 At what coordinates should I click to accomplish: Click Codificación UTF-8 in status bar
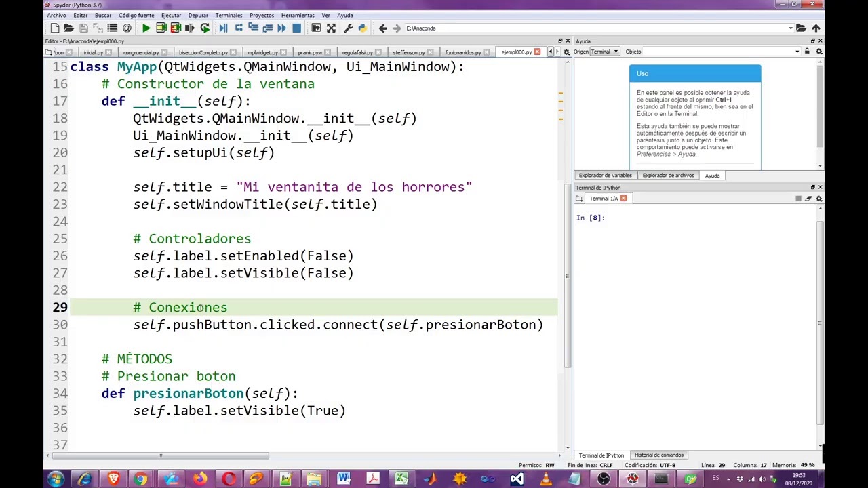tap(650, 465)
